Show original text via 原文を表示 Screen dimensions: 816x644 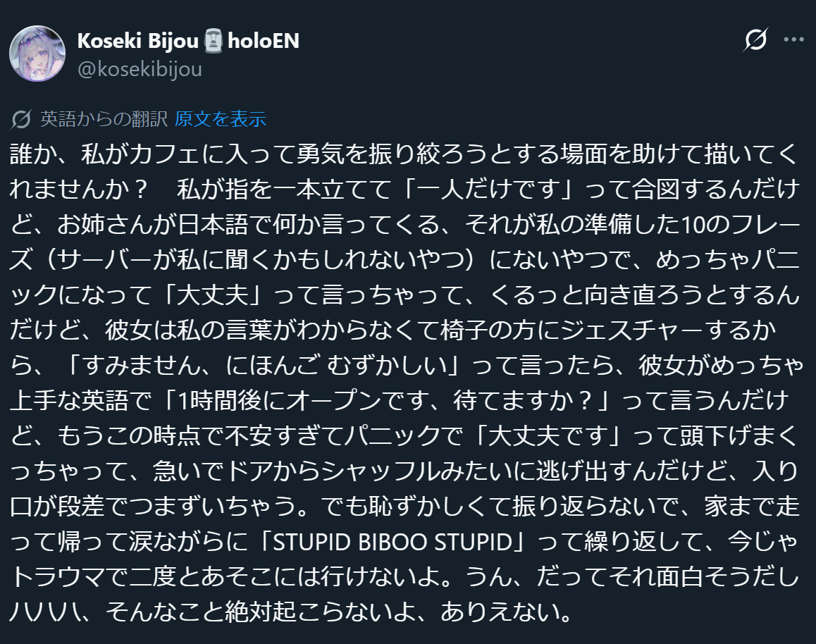220,120
